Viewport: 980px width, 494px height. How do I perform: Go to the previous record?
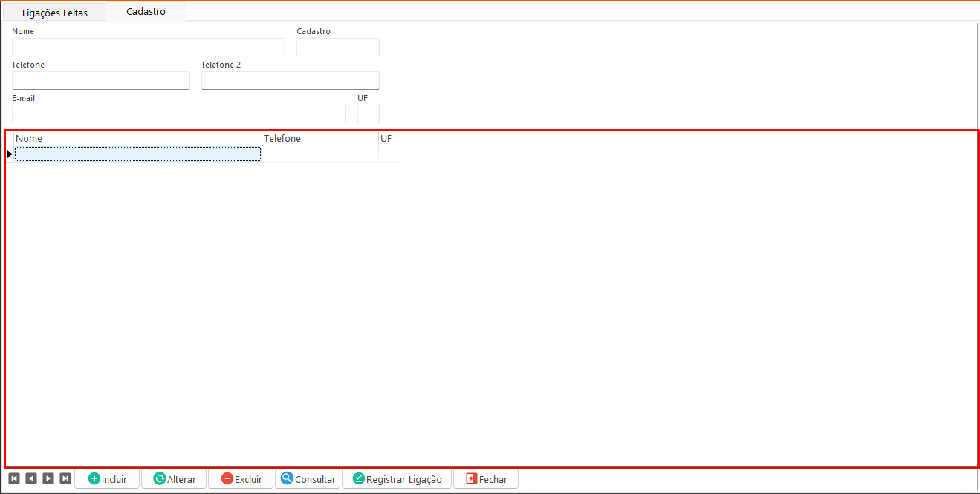click(30, 478)
